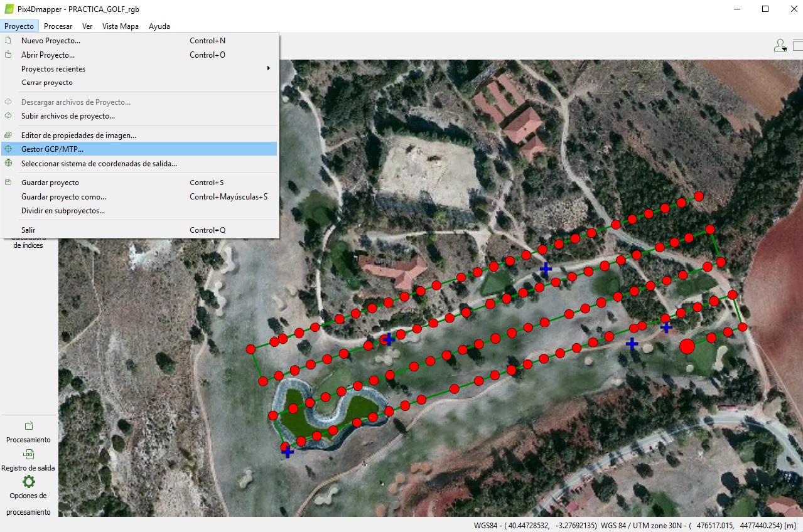Screen dimensions: 803x532
Task: Open the Ayuda menu
Action: 159,26
